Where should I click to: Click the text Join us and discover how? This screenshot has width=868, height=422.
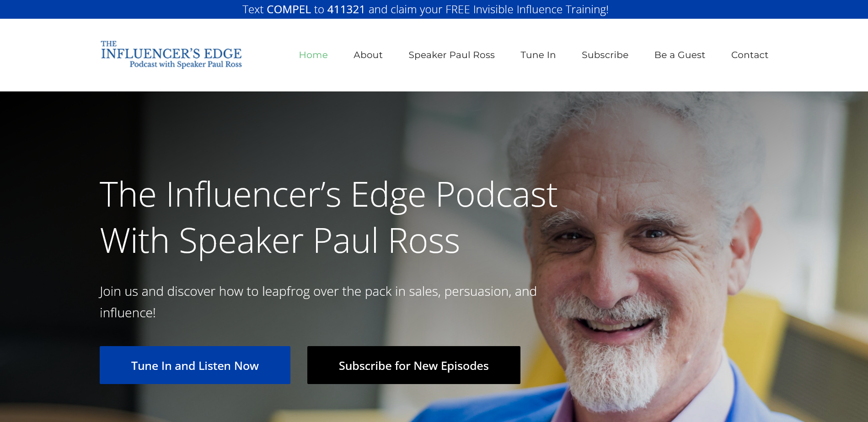[x=318, y=302]
